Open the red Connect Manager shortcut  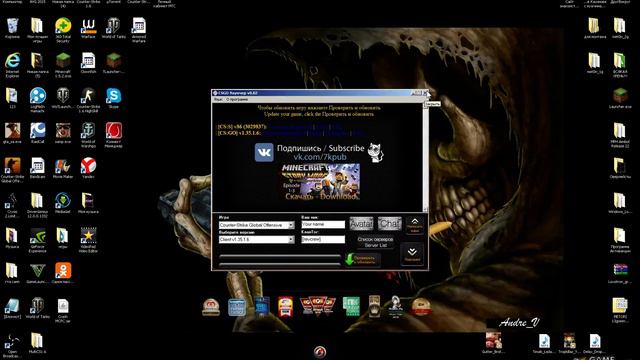113,135
